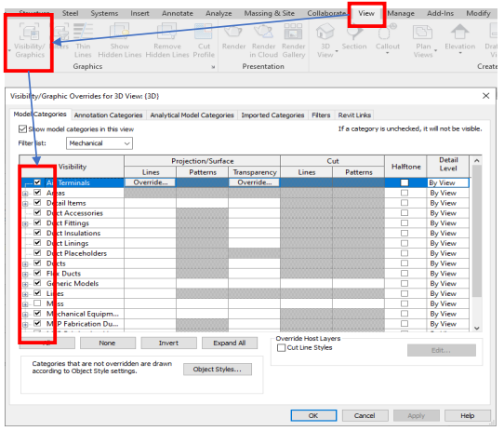
Task: Toggle Thin Lines tool
Action: [83, 41]
